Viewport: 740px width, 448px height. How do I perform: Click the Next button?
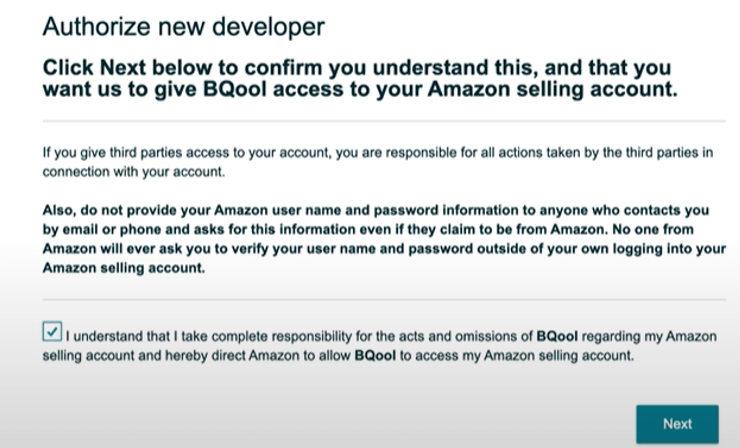677,423
